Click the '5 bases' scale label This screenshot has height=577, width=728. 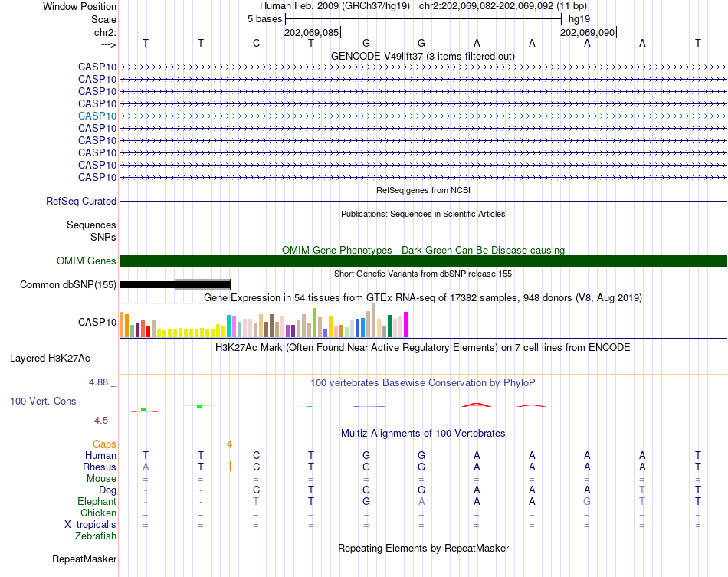tap(264, 19)
